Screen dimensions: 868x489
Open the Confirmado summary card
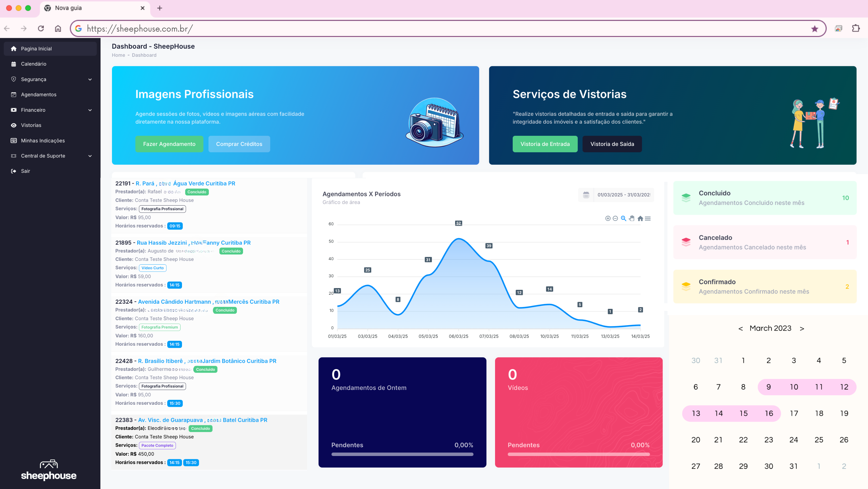point(765,287)
